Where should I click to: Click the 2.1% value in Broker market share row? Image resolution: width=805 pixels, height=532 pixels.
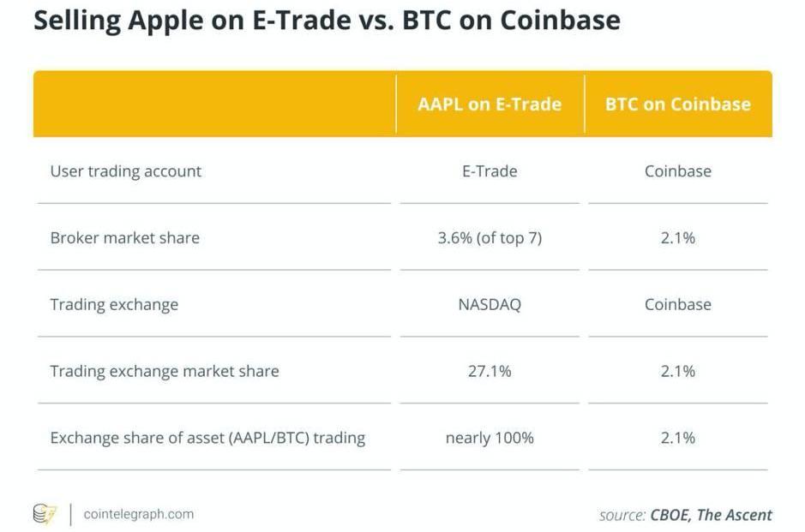coord(677,238)
